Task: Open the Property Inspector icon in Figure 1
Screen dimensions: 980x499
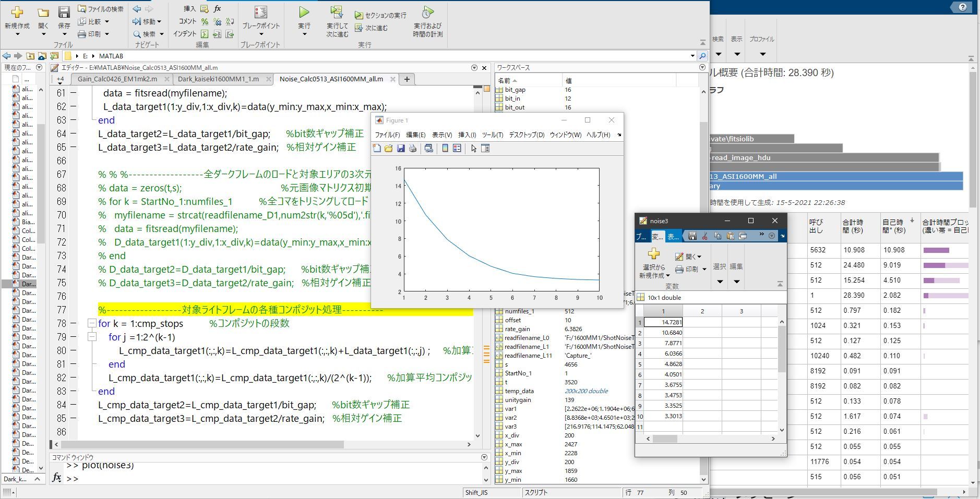Action: click(485, 149)
